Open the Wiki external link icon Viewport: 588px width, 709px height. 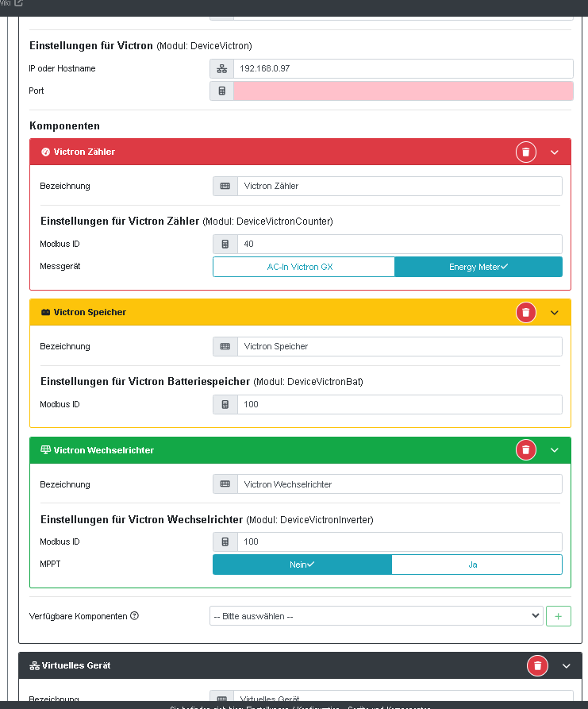[x=18, y=2]
